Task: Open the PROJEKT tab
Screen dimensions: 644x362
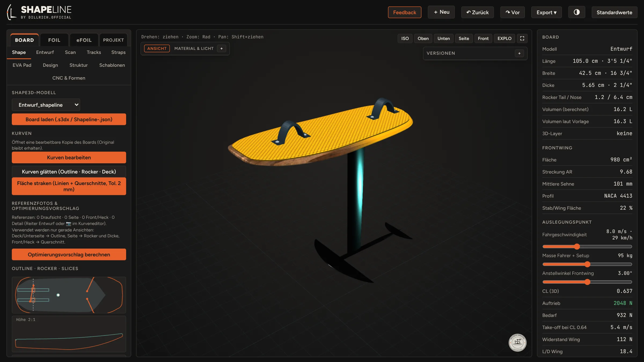Action: click(x=114, y=40)
